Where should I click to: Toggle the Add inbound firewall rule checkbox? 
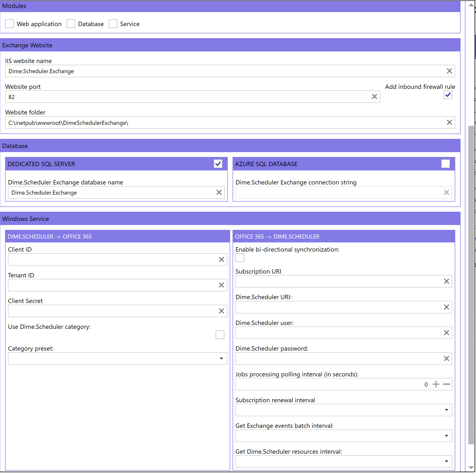tap(448, 95)
